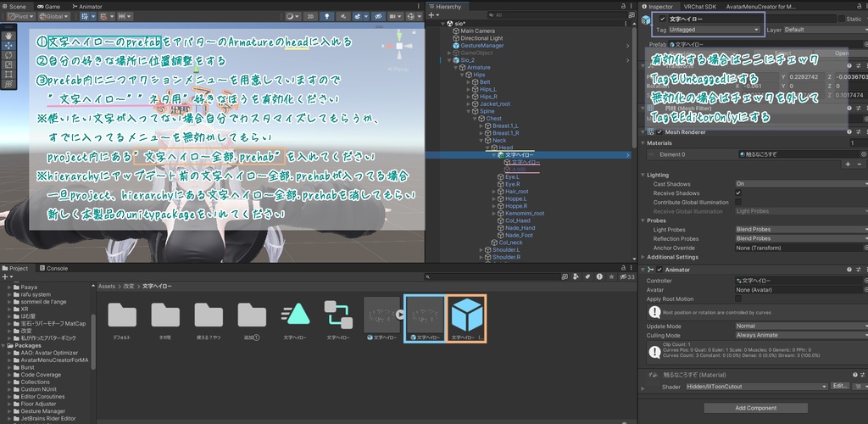The width and height of the screenshot is (868, 424).
Task: Open Animator component preset icon
Action: pyautogui.click(x=858, y=270)
